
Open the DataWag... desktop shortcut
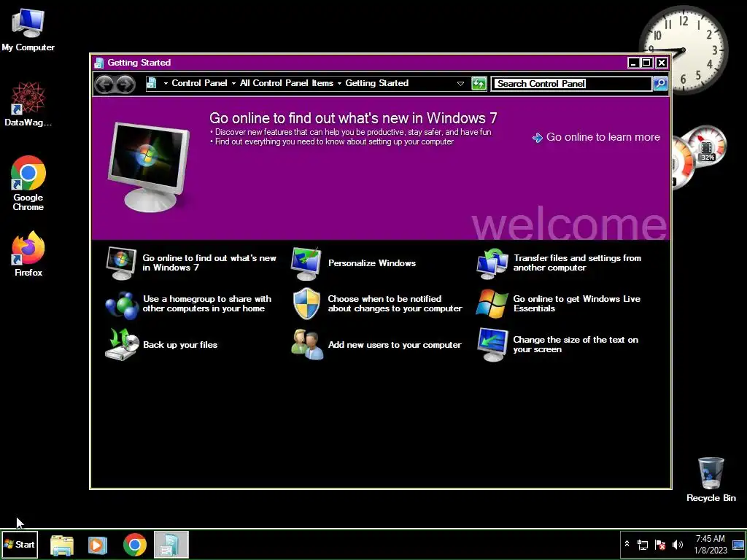[28, 104]
